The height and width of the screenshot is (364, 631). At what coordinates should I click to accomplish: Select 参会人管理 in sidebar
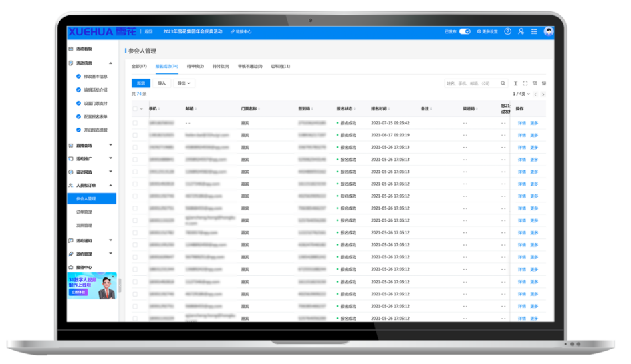pyautogui.click(x=92, y=198)
